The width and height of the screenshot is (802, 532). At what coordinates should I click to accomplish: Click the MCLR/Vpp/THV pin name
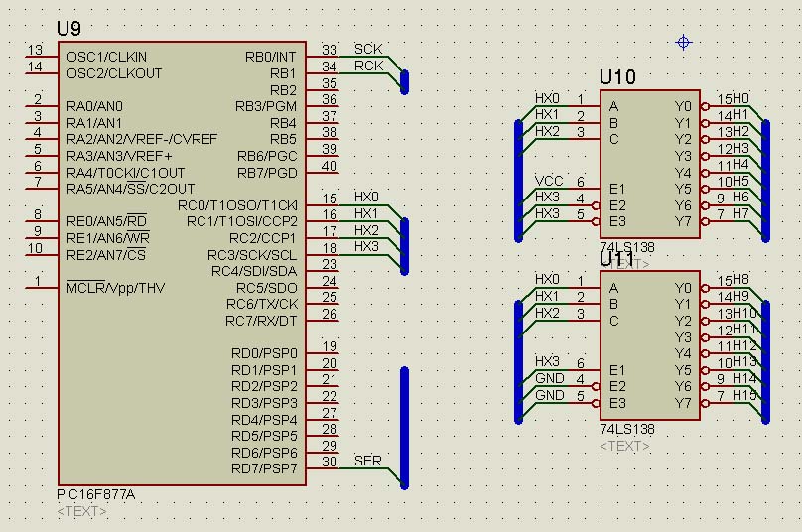[115, 288]
